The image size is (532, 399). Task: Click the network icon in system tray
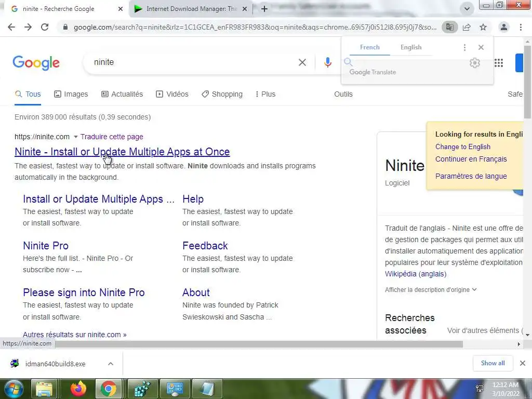pyautogui.click(x=480, y=389)
